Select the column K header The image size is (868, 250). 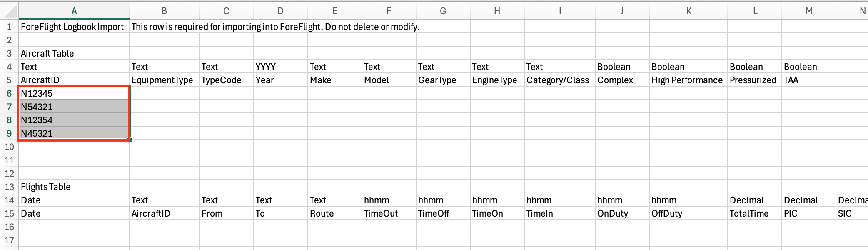(x=688, y=11)
